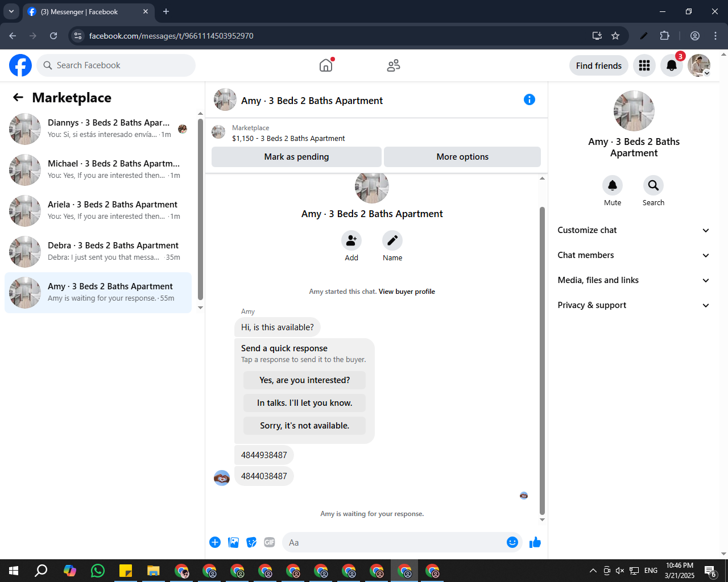Choose a sticker

(x=251, y=542)
